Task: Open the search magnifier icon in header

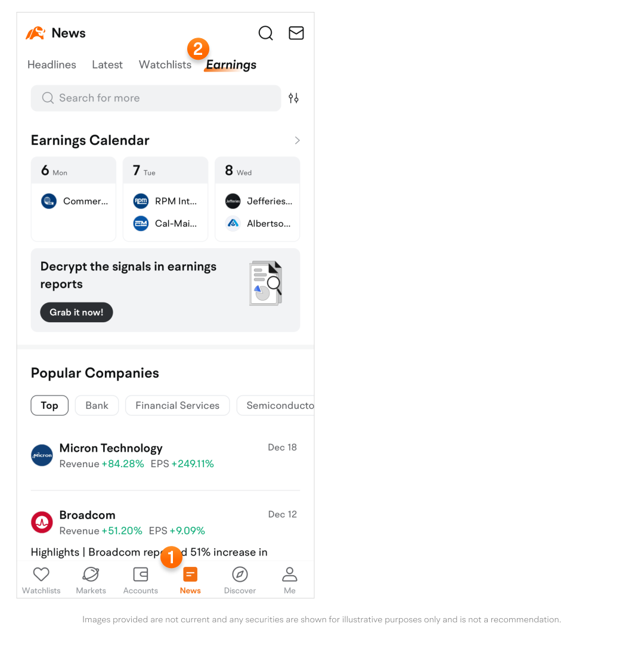Action: tap(265, 33)
